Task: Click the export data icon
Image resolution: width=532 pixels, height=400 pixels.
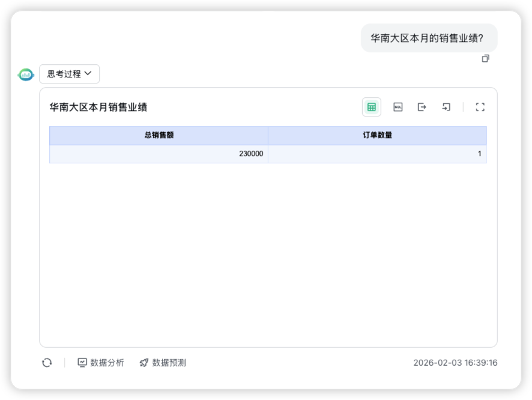Action: [422, 107]
